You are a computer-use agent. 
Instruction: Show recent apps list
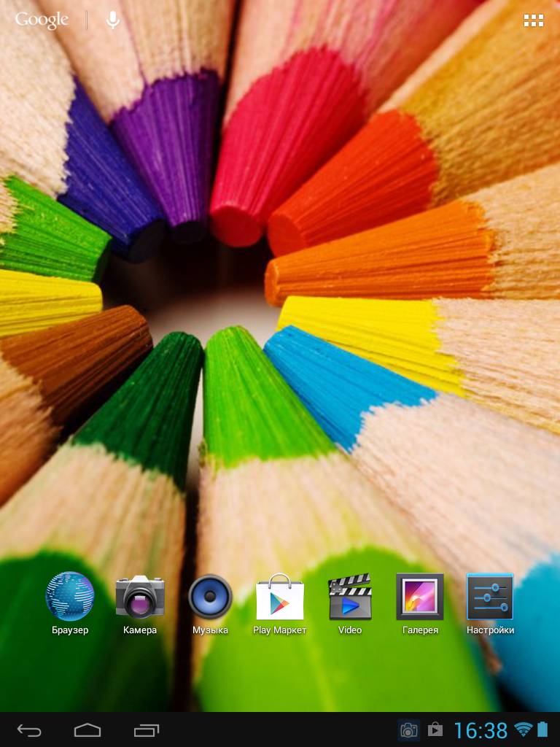pos(146,729)
